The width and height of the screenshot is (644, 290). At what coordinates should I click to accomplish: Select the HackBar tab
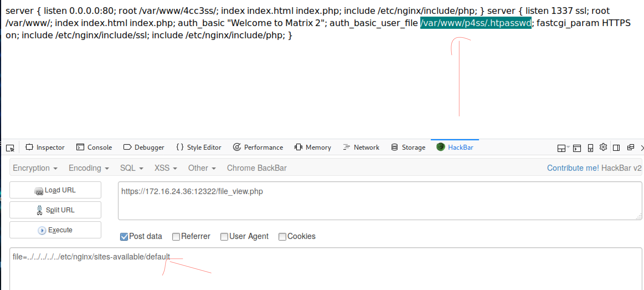[x=455, y=147]
